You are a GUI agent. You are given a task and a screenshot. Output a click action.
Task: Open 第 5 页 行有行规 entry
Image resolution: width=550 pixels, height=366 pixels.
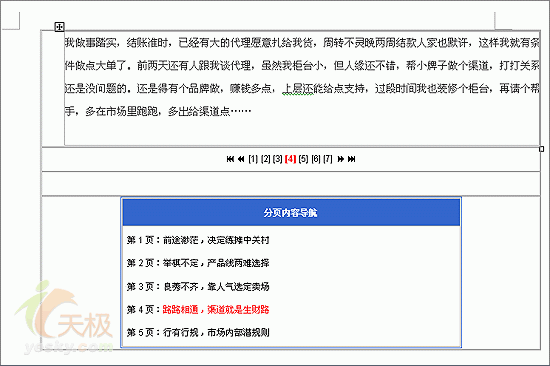(x=198, y=332)
